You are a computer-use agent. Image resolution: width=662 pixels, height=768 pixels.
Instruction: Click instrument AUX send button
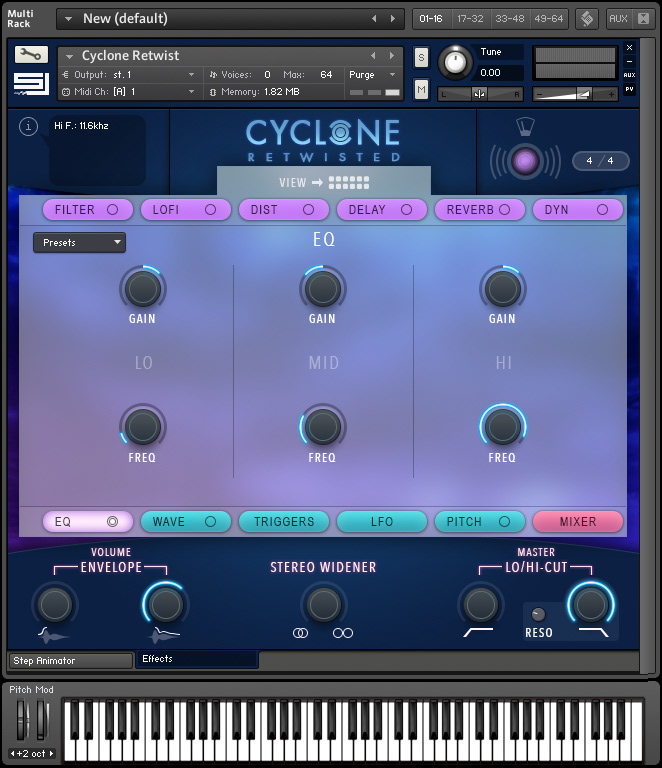(x=629, y=75)
